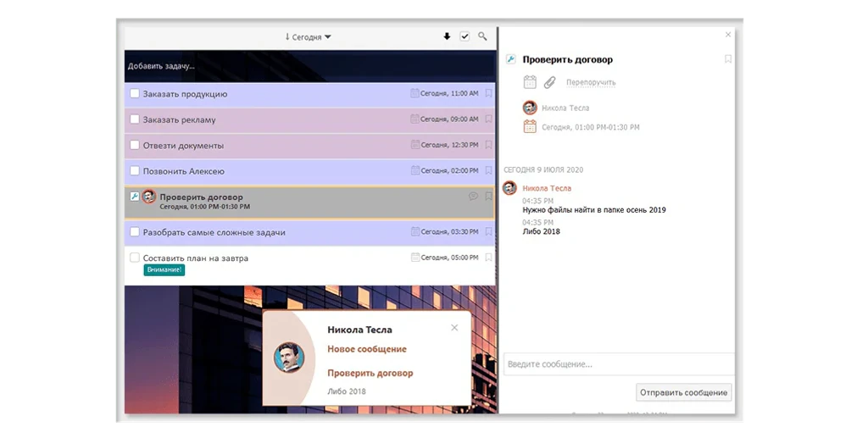Screen dimensions: 868x438
Task: Bookmark the Разобрать самые сложные задачи task
Action: [x=488, y=232]
